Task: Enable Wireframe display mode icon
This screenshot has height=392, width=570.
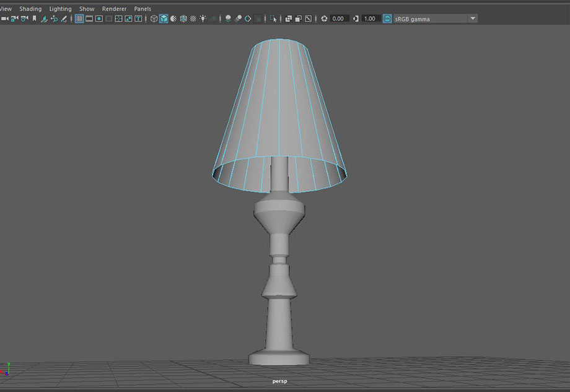Action: (x=154, y=19)
